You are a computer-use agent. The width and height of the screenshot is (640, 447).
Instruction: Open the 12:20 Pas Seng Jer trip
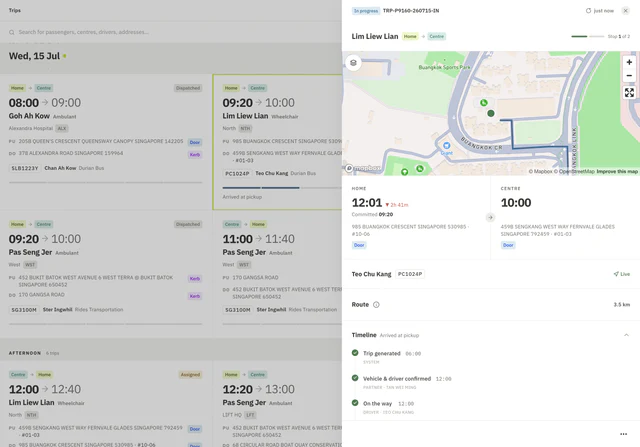pos(277,404)
